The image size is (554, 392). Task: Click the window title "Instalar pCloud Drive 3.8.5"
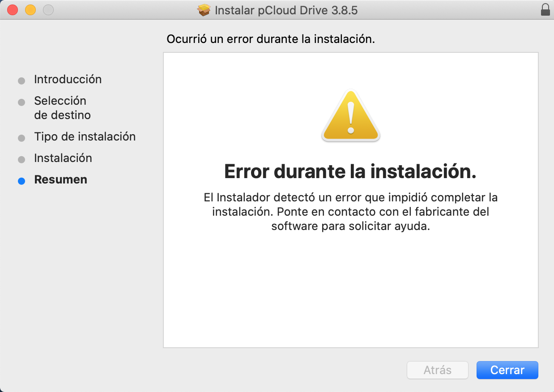tap(286, 10)
